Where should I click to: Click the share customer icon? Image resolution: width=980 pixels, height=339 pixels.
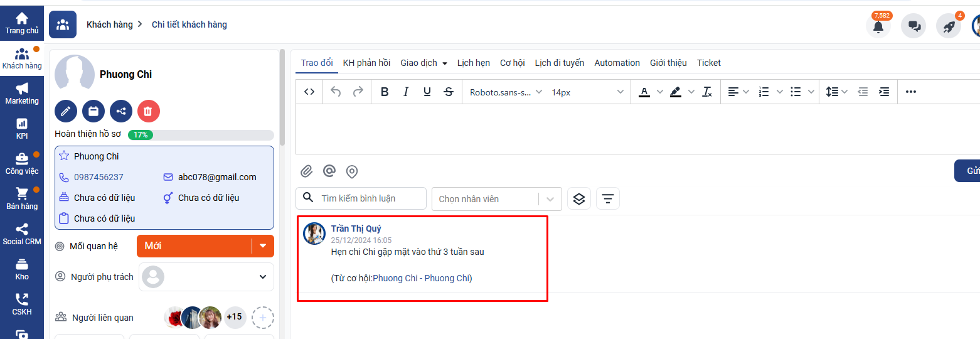(121, 111)
